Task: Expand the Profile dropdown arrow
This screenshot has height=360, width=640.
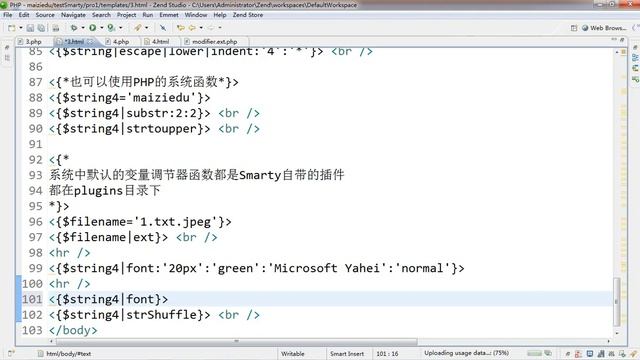Action: coord(120,28)
